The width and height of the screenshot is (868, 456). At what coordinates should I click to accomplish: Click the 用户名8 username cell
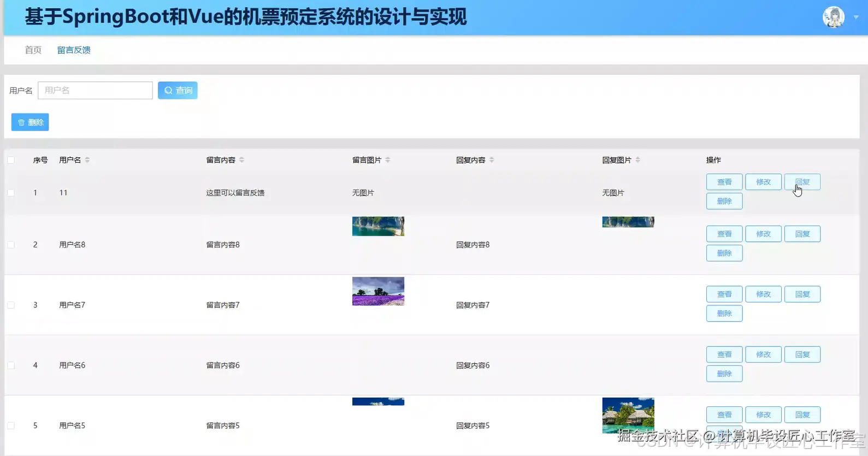click(72, 245)
